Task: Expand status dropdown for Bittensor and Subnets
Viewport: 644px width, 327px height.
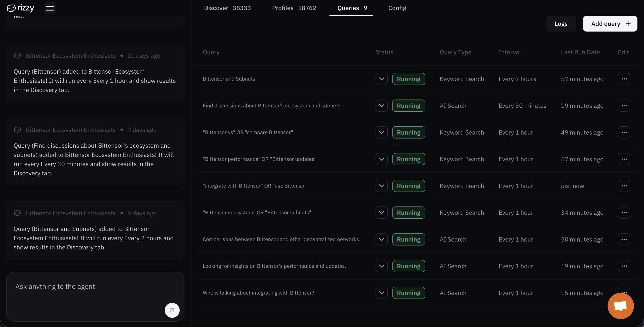Action: click(x=381, y=79)
